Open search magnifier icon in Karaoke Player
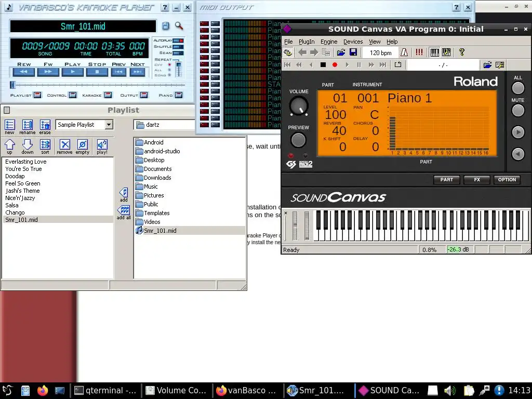 point(179,26)
